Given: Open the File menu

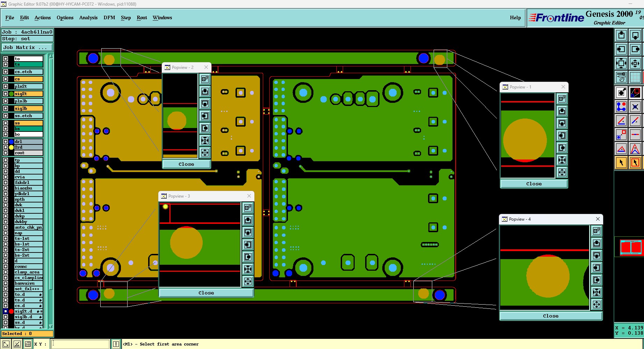Looking at the screenshot, I should click(10, 17).
